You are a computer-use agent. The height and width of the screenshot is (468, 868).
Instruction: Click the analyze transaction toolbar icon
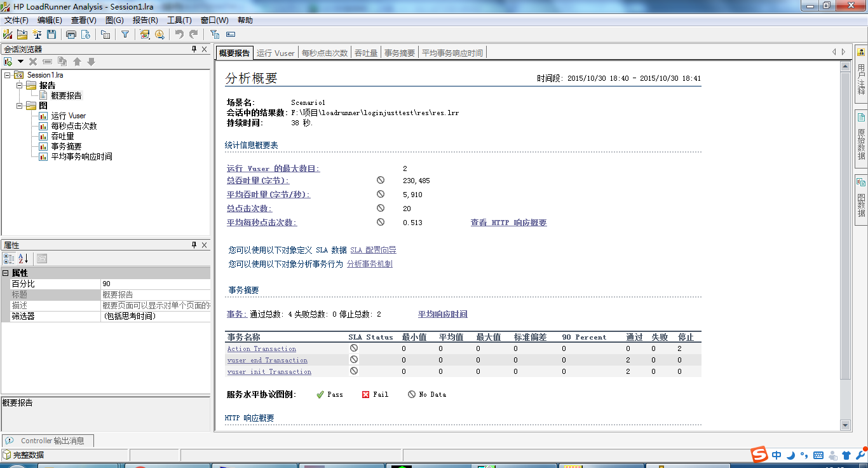pyautogui.click(x=145, y=34)
